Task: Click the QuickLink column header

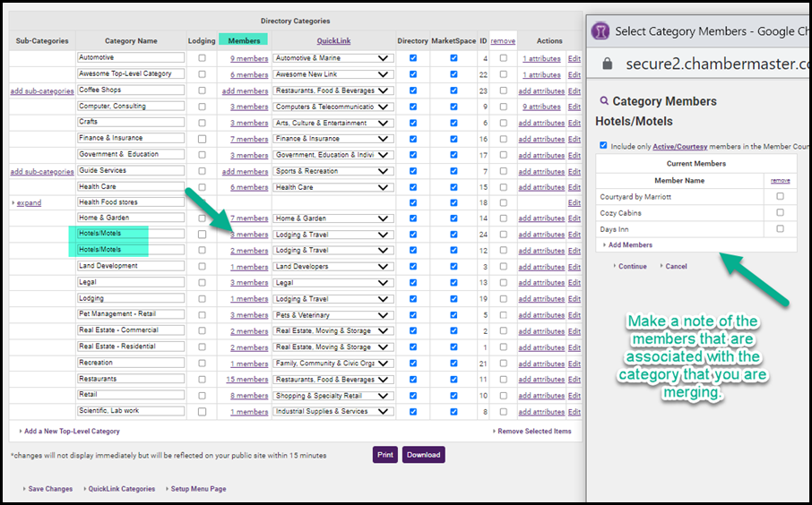Action: tap(333, 40)
